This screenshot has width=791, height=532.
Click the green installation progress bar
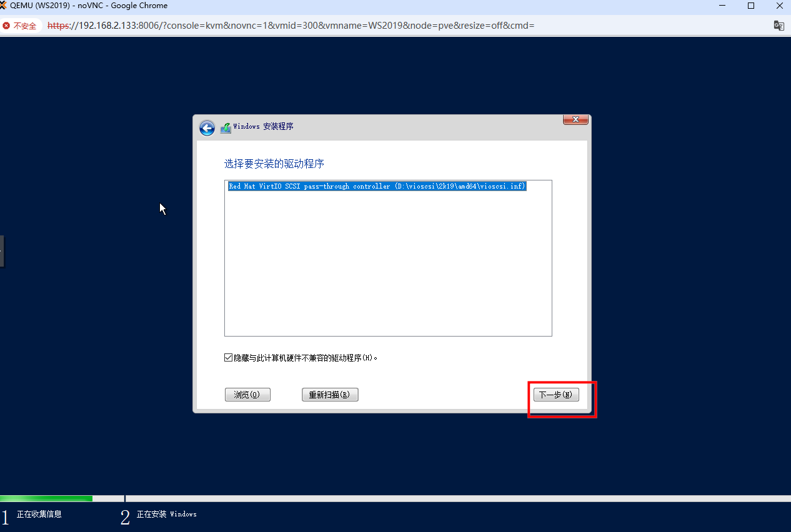46,498
